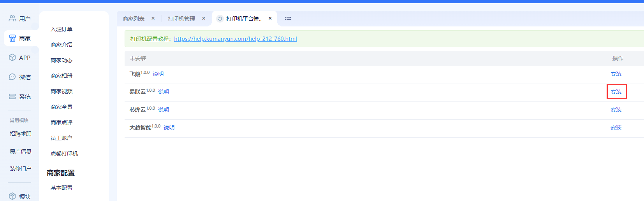Close the 打印机平台管理 tab
This screenshot has width=644, height=201.
click(270, 18)
